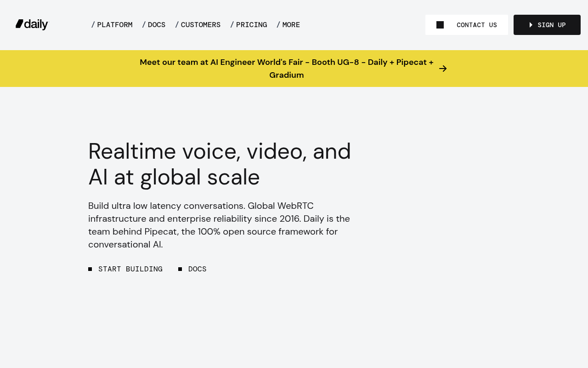The width and height of the screenshot is (588, 368).
Task: Open the Platform menu
Action: [112, 25]
